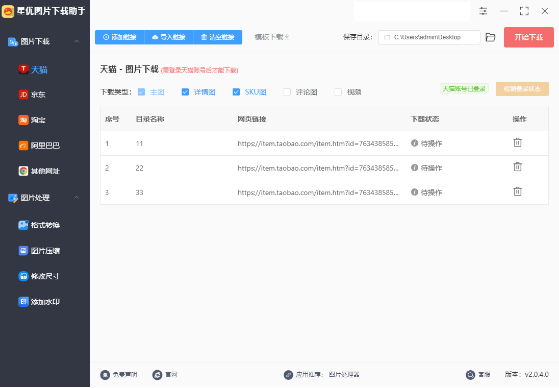Image resolution: width=559 pixels, height=388 pixels.
Task: Click the 目录名称 column header
Action: pos(150,119)
